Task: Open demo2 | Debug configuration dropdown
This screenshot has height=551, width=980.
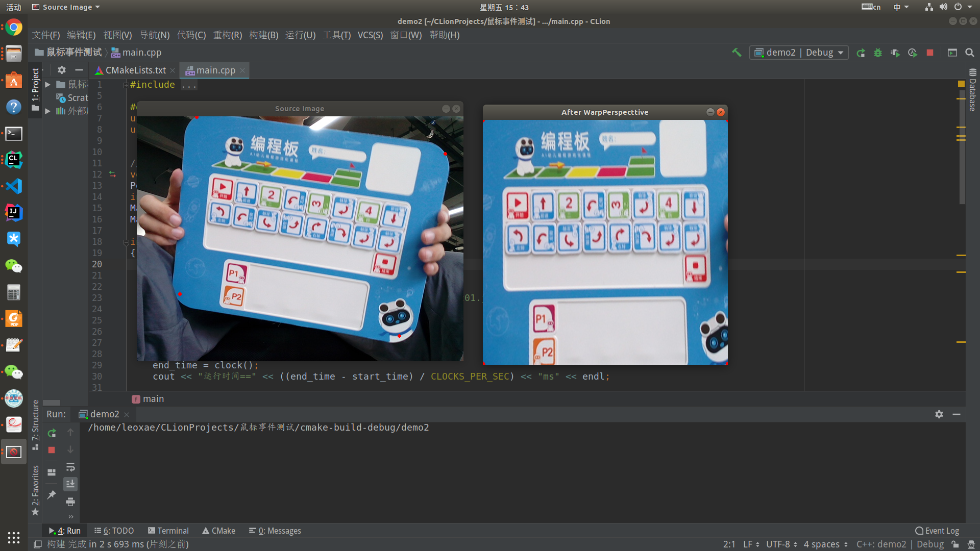Action: tap(799, 53)
